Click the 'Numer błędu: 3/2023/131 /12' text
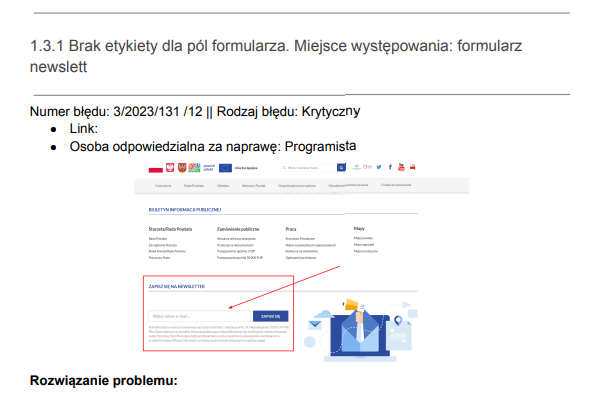The height and width of the screenshot is (398, 605). click(116, 111)
